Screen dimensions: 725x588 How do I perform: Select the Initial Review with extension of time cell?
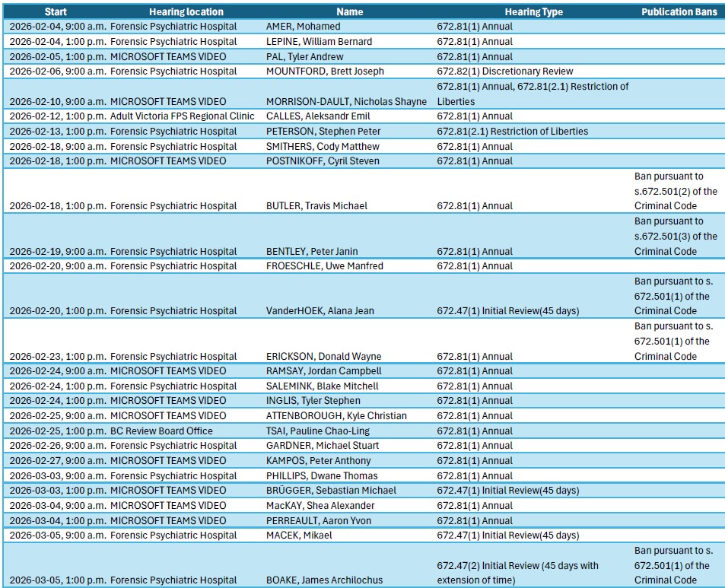517,573
